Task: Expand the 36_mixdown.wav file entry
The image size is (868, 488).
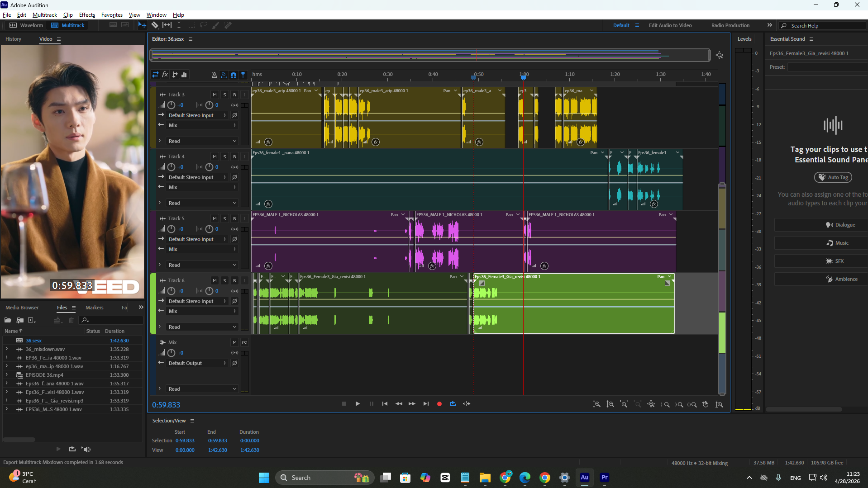Action: click(6, 349)
